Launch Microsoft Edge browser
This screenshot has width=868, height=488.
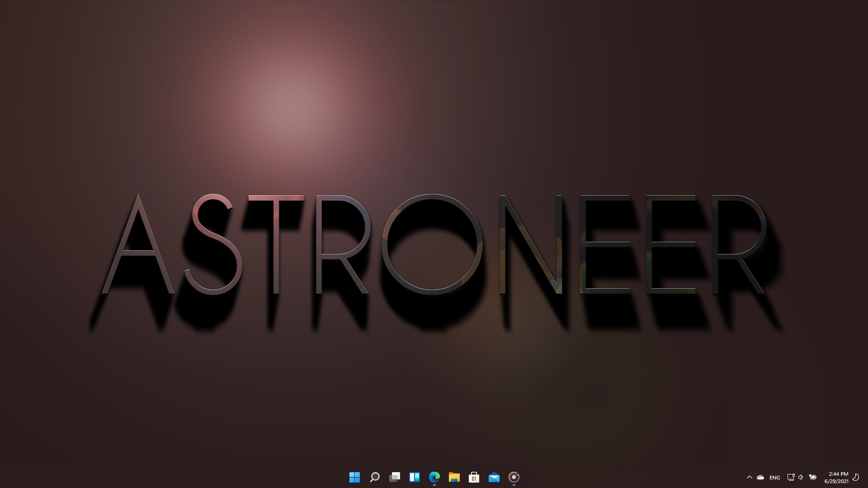(434, 477)
